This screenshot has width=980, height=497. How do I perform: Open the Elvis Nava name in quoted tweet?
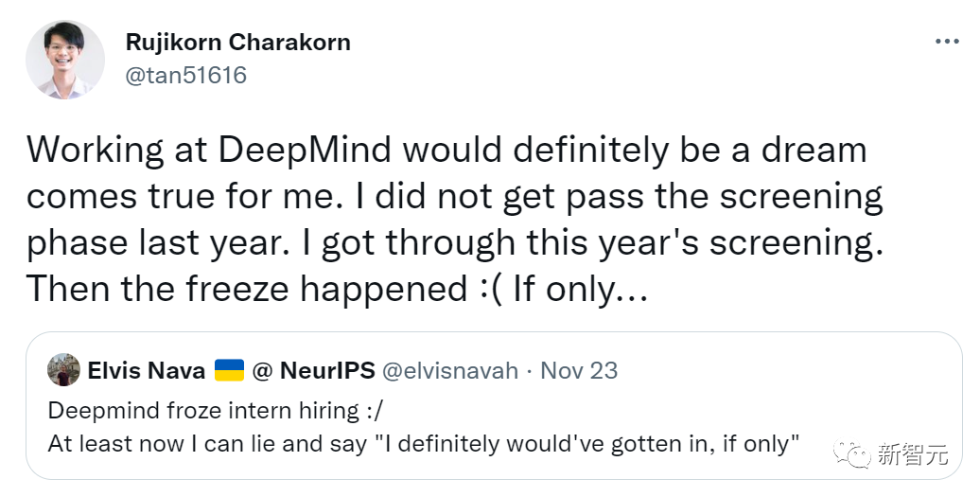point(146,370)
